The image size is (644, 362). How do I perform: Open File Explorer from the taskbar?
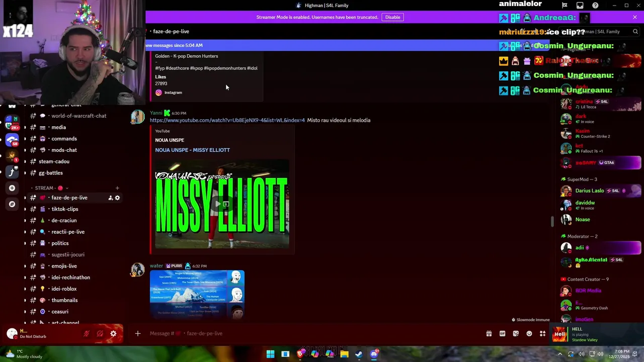344,354
